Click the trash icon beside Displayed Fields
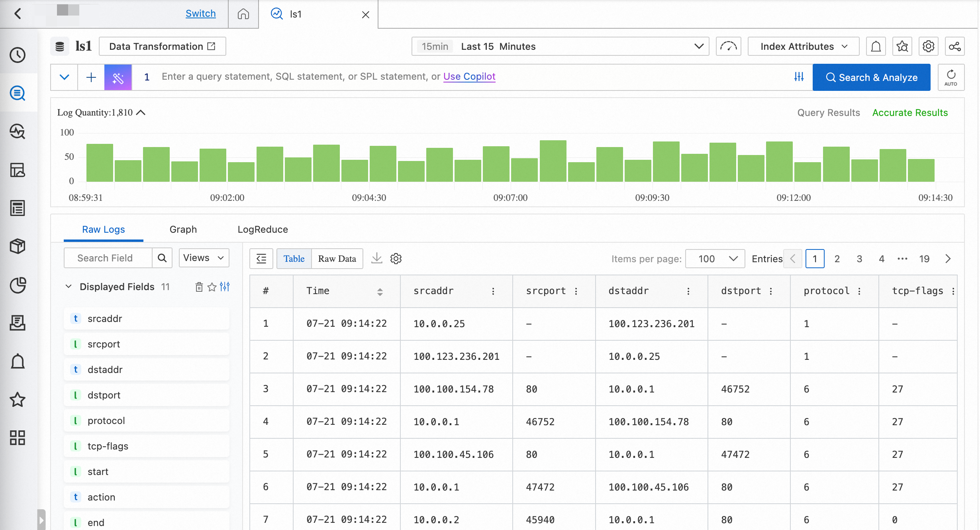This screenshot has width=980, height=530. [199, 287]
